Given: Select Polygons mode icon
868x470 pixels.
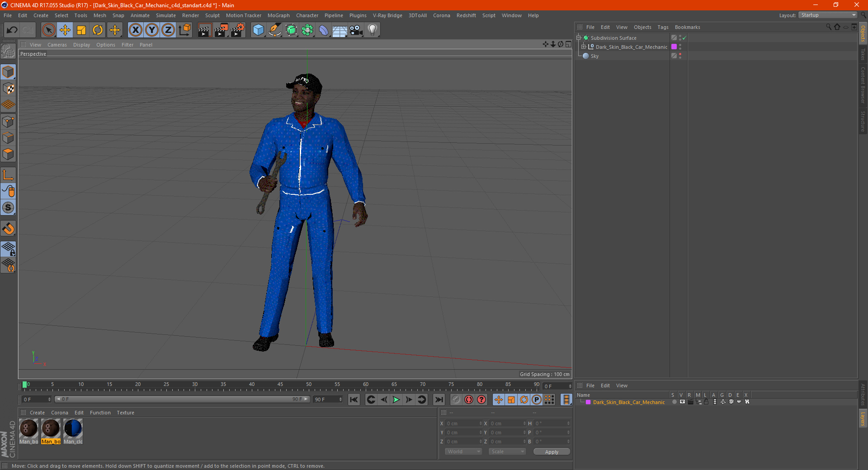Looking at the screenshot, I should (8, 154).
